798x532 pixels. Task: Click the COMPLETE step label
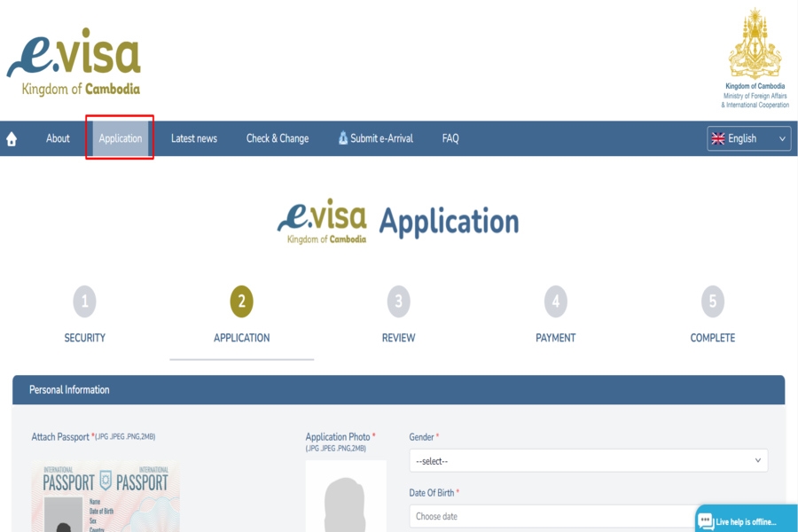click(713, 338)
